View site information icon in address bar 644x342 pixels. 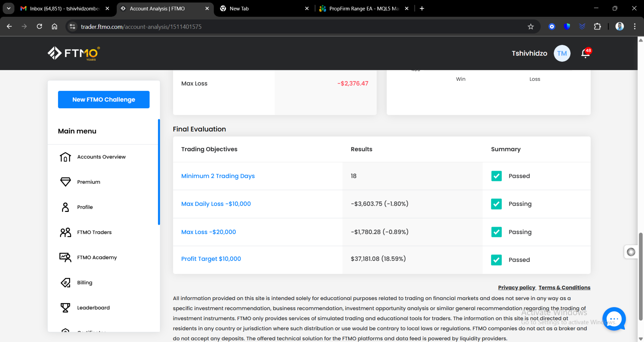72,26
